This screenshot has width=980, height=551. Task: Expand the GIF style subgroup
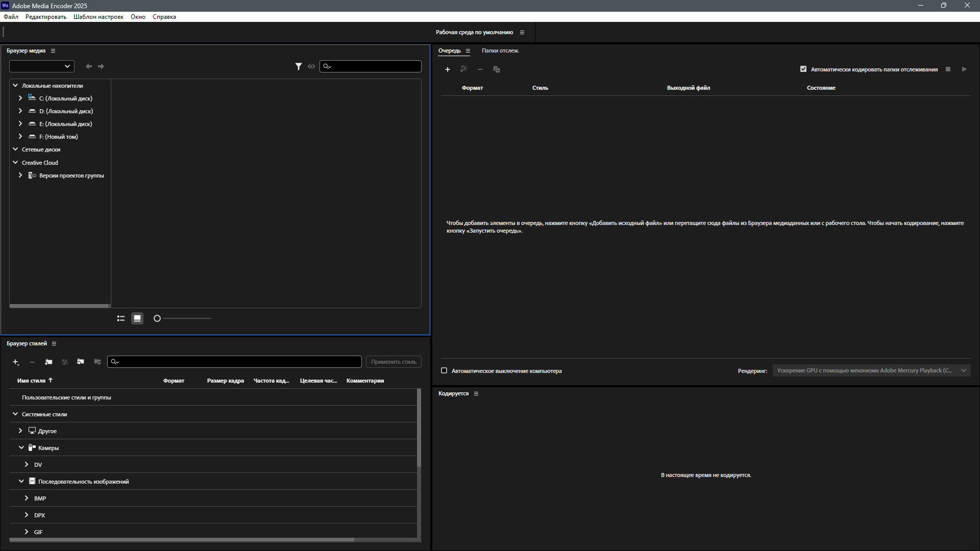tap(27, 532)
